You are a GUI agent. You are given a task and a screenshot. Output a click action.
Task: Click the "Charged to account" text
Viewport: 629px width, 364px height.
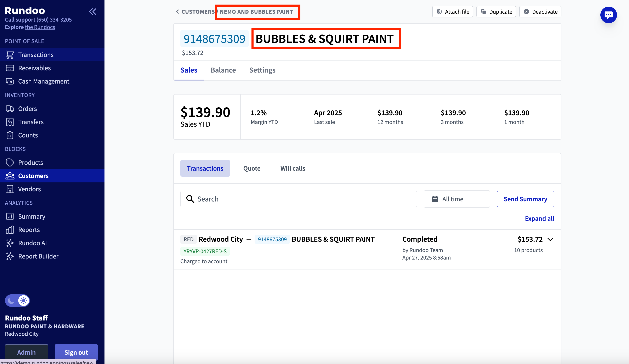204,261
